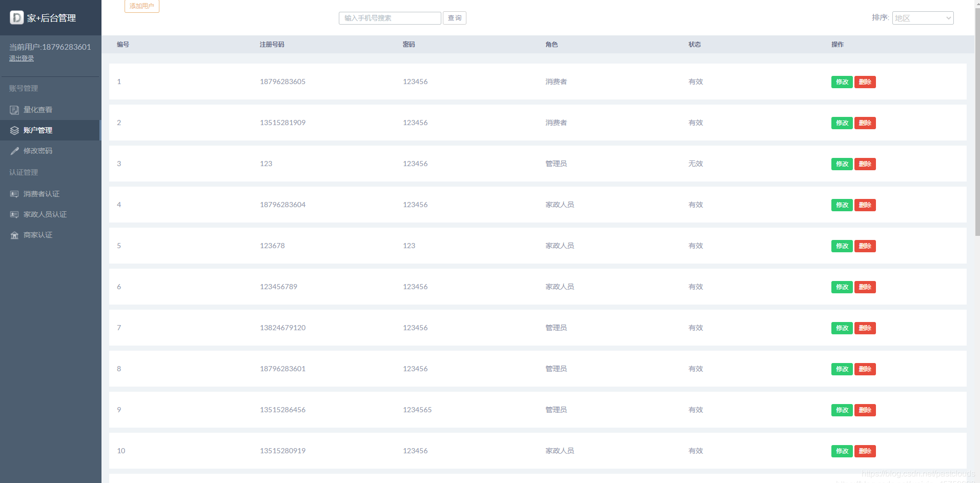
Task: Click the 账户管理 layers icon
Action: (14, 130)
